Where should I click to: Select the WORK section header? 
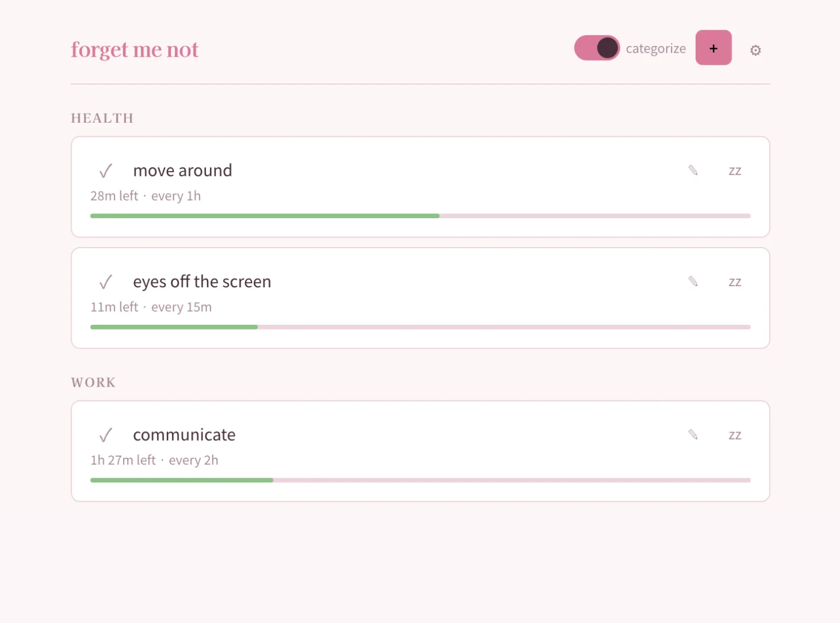(x=93, y=382)
